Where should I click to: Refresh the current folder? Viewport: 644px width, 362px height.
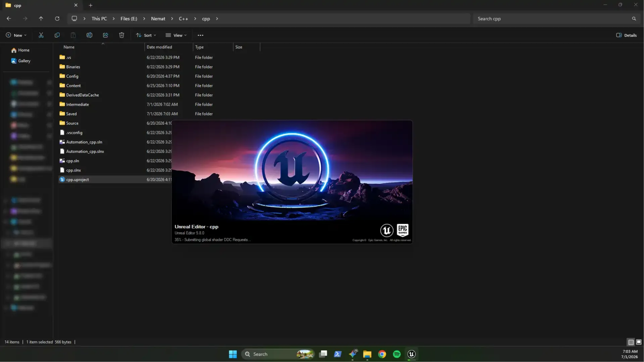(x=57, y=19)
